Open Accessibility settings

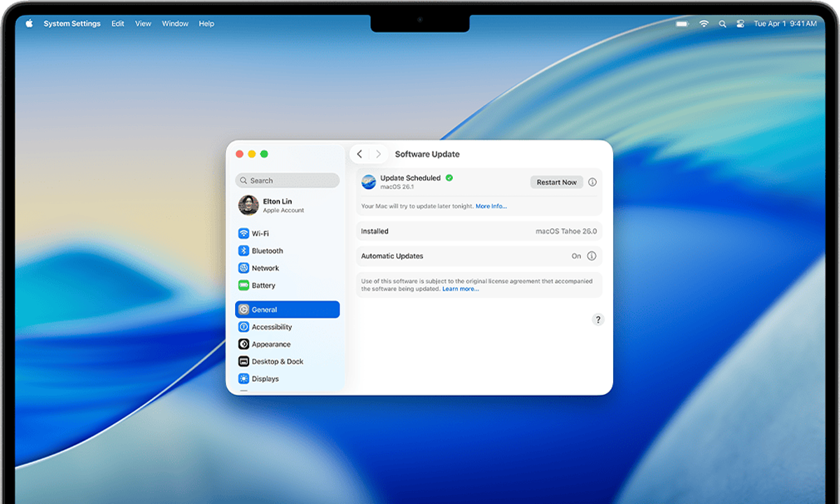click(x=271, y=327)
